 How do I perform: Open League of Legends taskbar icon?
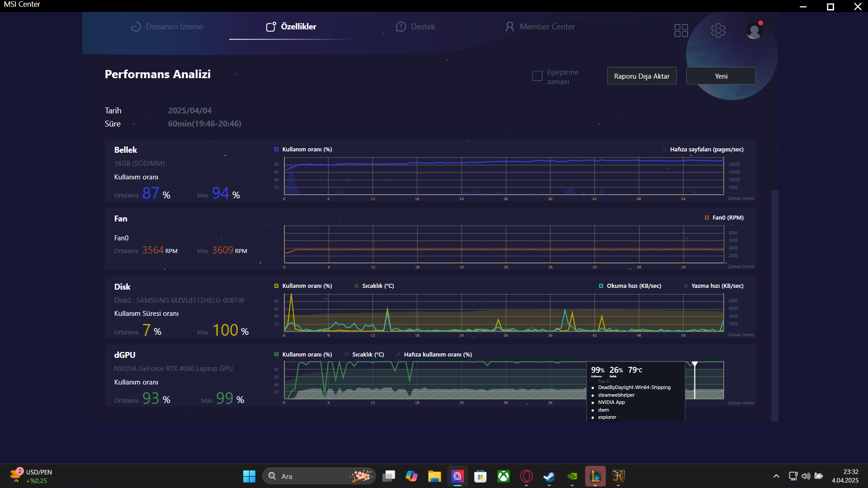tap(595, 476)
